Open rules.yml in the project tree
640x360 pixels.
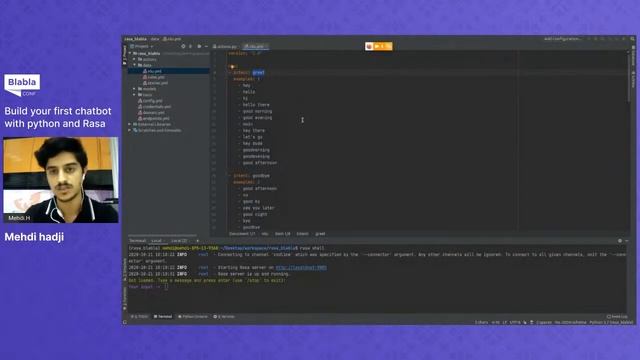click(x=156, y=77)
